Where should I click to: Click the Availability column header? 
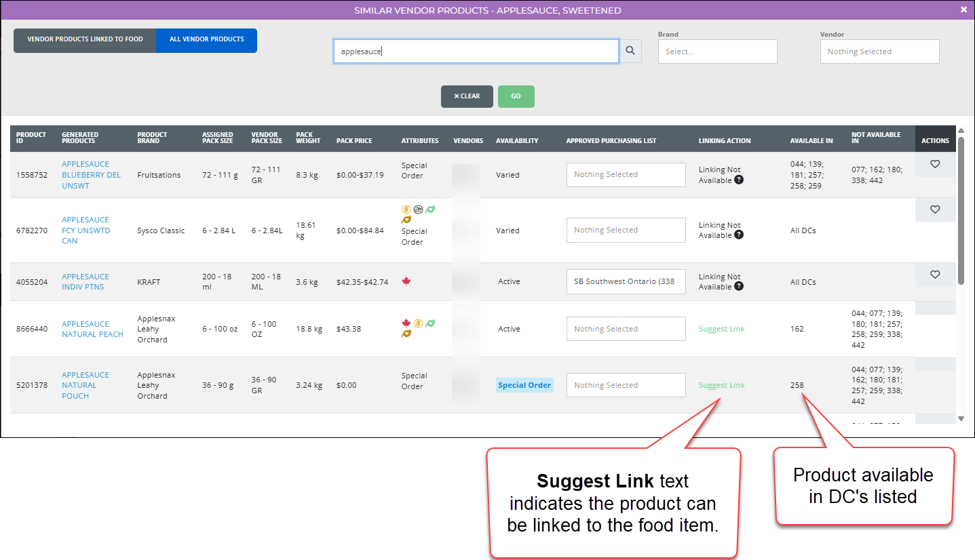(x=517, y=141)
